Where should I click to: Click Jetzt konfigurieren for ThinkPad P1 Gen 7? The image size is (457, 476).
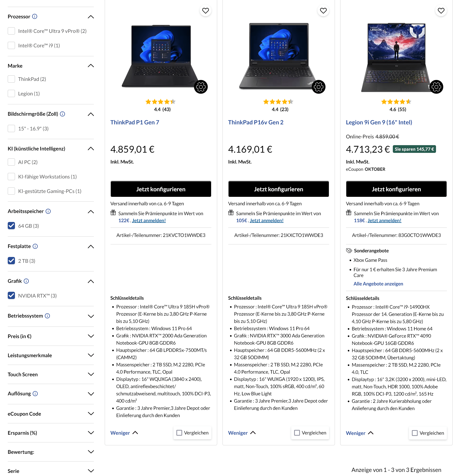pyautogui.click(x=161, y=189)
